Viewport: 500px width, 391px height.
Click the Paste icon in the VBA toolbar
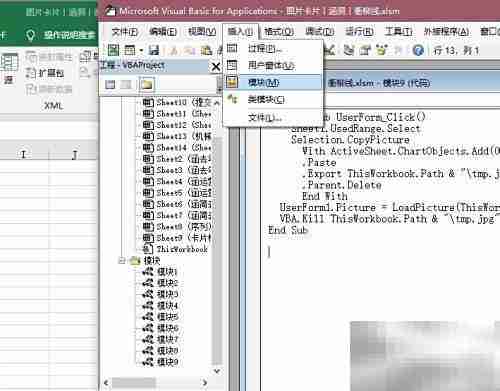click(x=206, y=50)
